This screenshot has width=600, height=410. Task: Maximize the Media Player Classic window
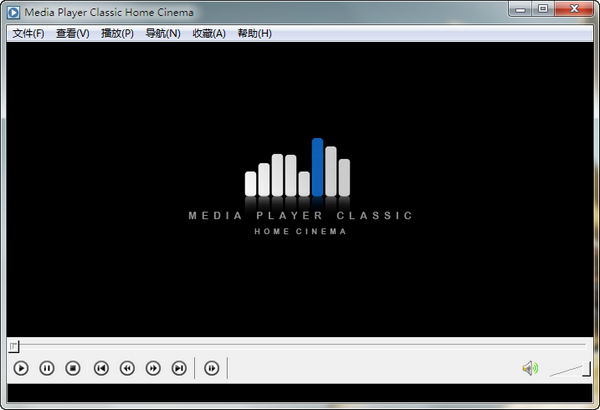click(543, 9)
